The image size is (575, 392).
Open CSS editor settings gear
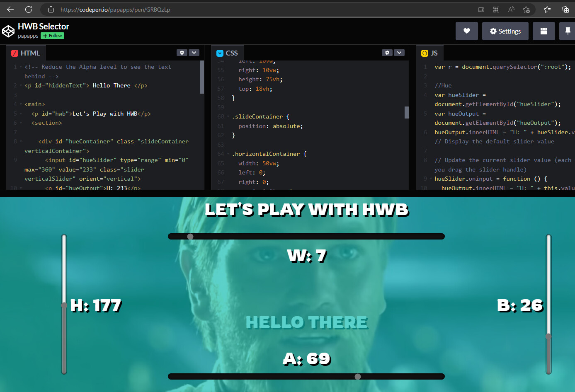(387, 53)
